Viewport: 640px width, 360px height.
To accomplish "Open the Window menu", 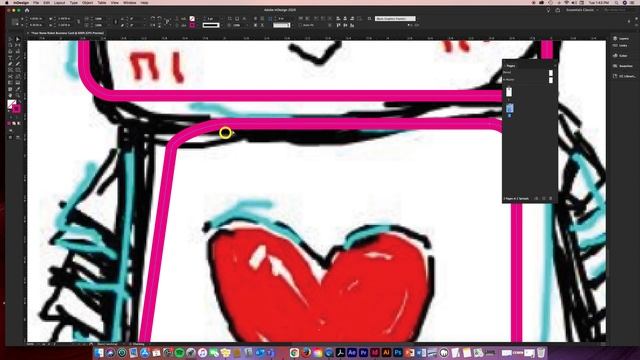I will (129, 2).
